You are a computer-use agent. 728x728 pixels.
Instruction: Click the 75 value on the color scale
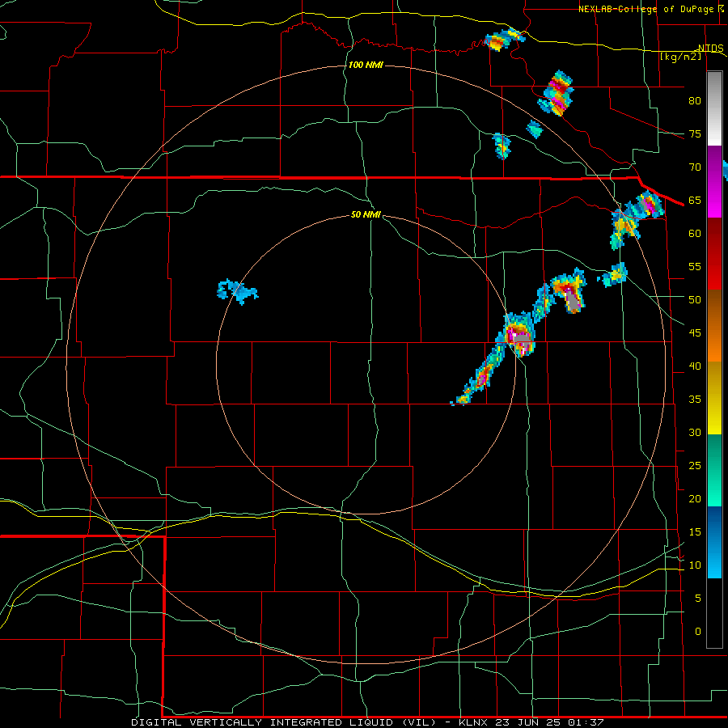(x=695, y=133)
